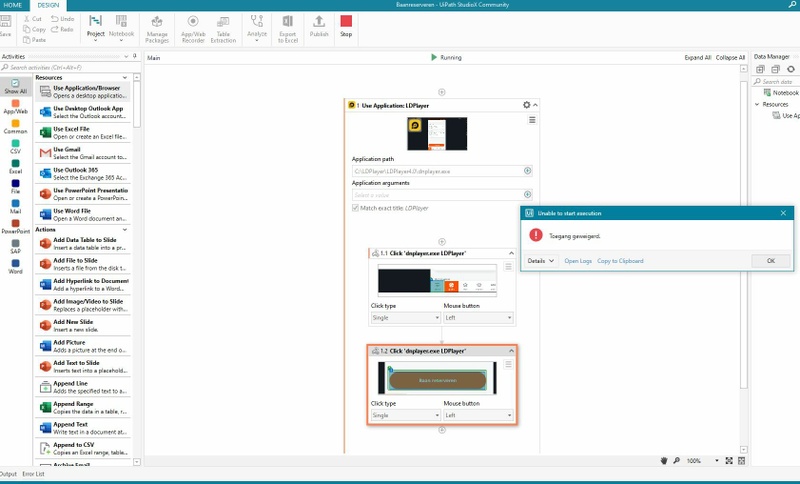Select the Common activity category
The height and width of the screenshot is (484, 800).
click(x=15, y=127)
